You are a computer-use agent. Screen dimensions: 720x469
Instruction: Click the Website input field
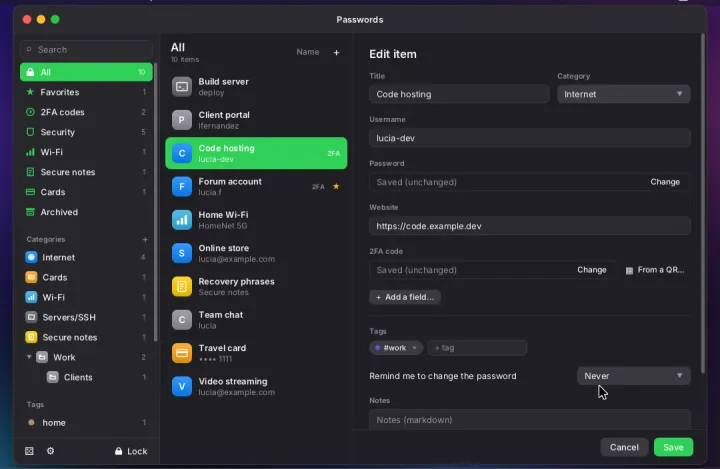(529, 226)
